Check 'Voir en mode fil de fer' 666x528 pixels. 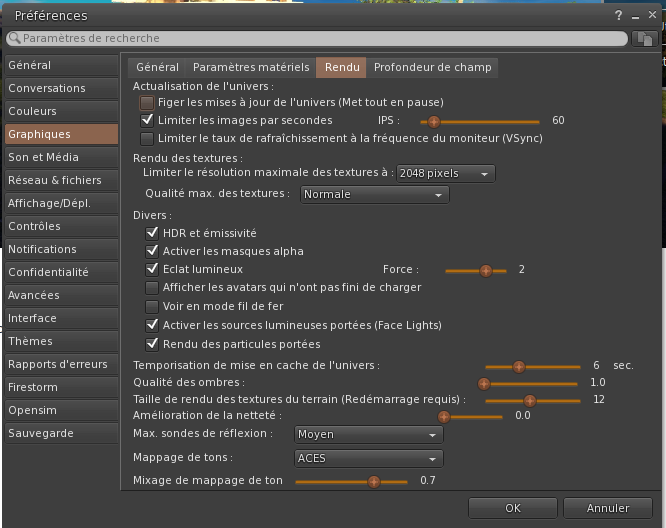pyautogui.click(x=153, y=306)
